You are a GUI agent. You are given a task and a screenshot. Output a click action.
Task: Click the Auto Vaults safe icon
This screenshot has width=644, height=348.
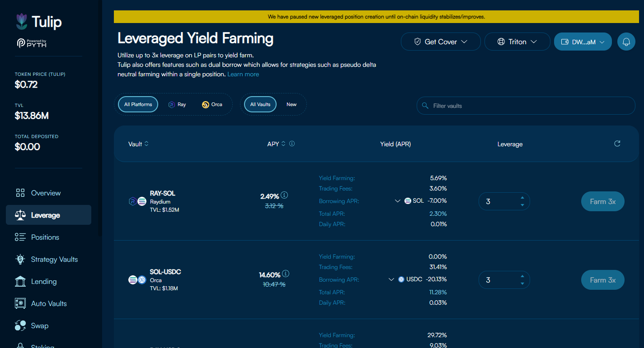[20, 303]
